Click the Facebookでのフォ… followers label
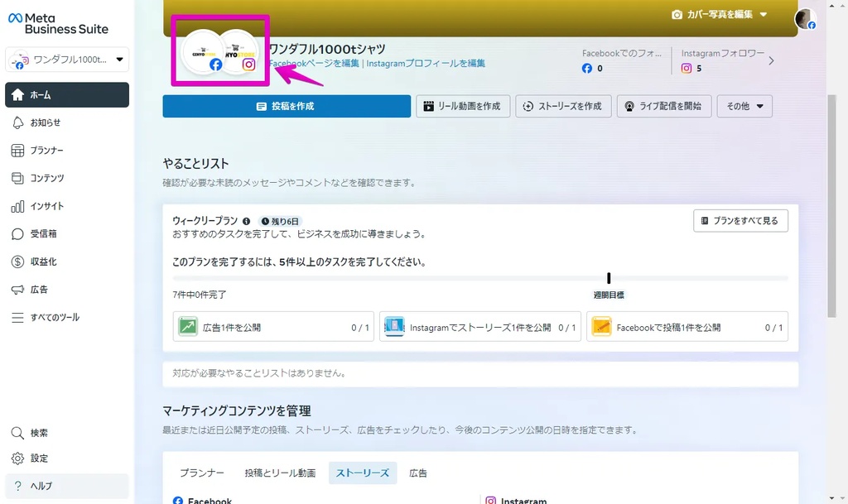Screen dimensions: 848x504 622,54
